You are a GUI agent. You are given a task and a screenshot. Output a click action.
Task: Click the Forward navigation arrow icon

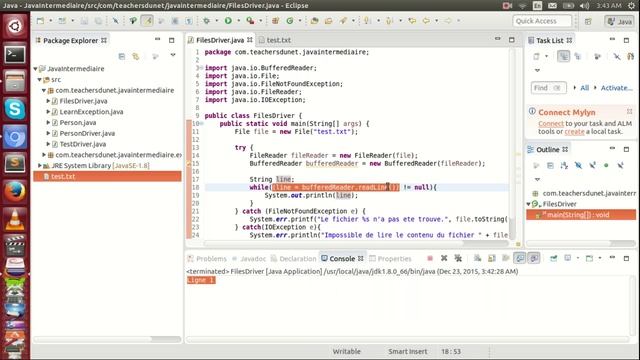pyautogui.click(x=448, y=20)
